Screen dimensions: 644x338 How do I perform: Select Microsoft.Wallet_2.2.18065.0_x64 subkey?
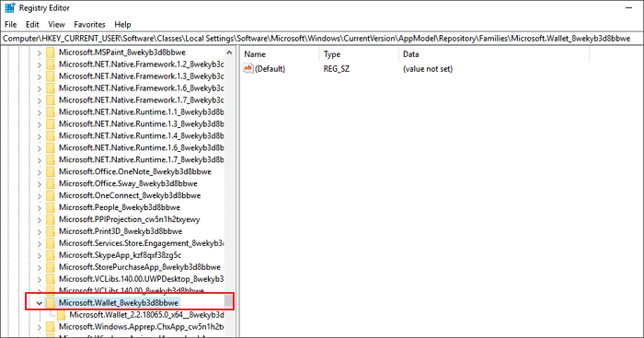coord(146,315)
